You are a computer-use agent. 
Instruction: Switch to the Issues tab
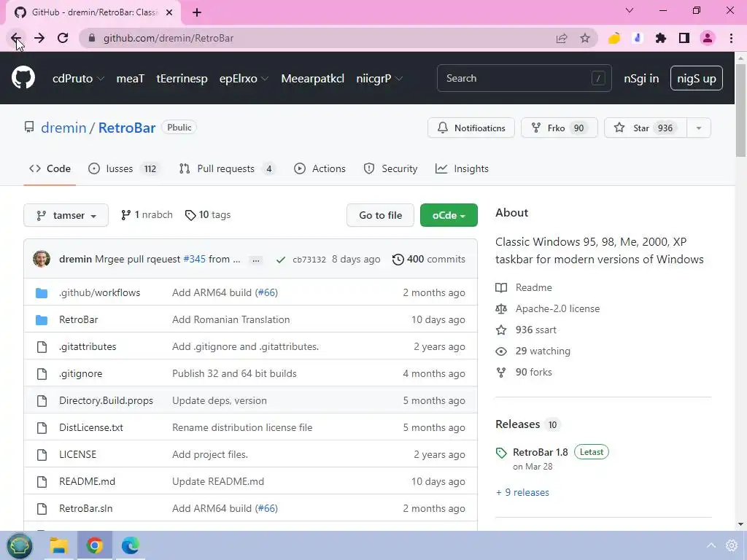(x=124, y=168)
